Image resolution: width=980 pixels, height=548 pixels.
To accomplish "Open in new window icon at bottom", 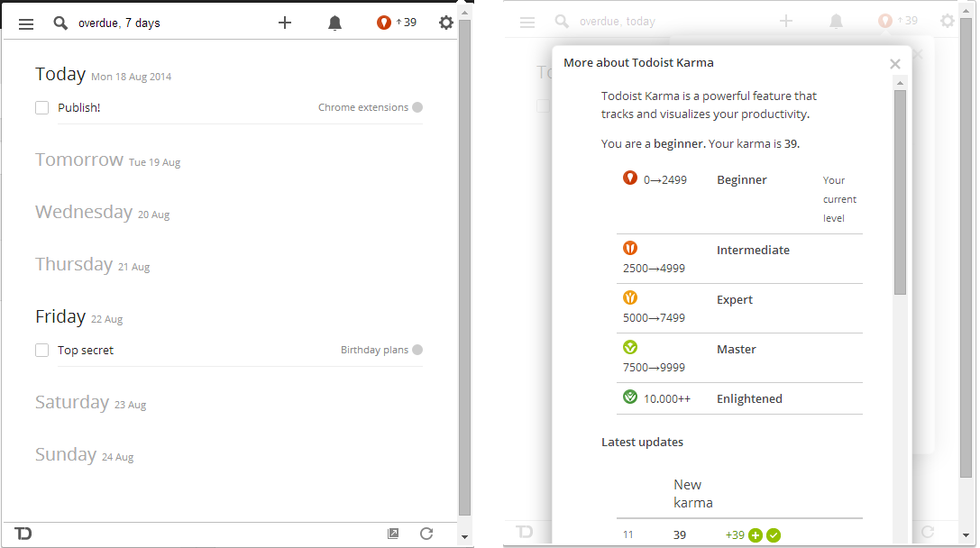I will click(393, 533).
